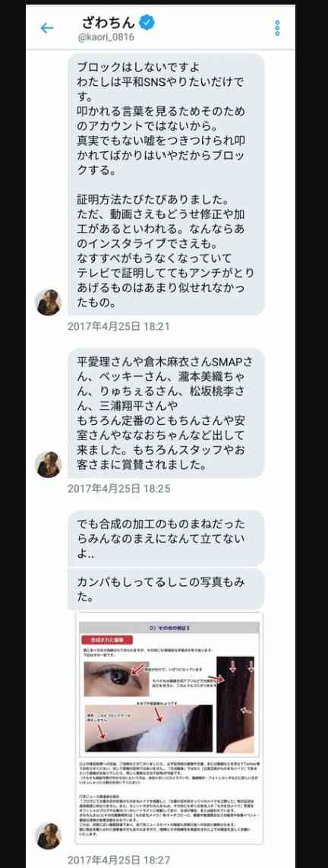The width and height of the screenshot is (328, 868).
Task: Tap the back arrow icon
Action: 47,28
